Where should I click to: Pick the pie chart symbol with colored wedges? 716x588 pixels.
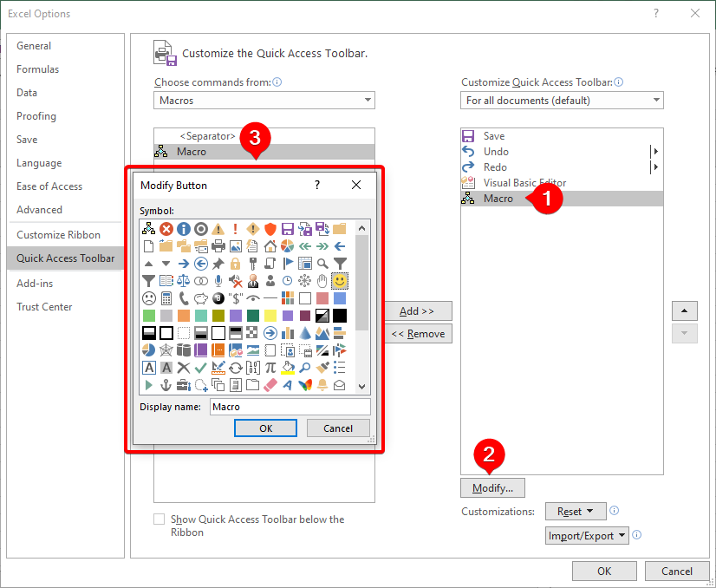tap(288, 245)
